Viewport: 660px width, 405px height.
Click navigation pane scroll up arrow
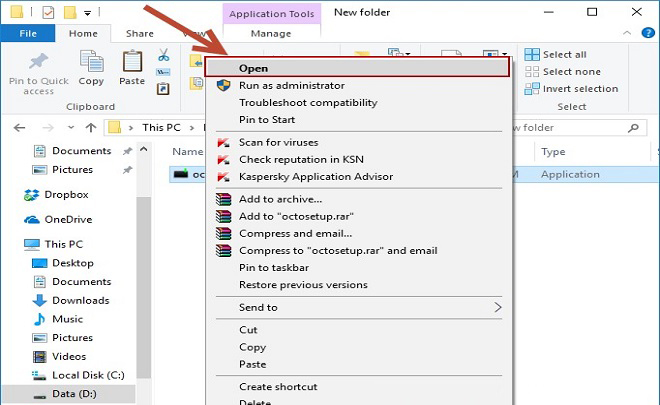pyautogui.click(x=144, y=149)
